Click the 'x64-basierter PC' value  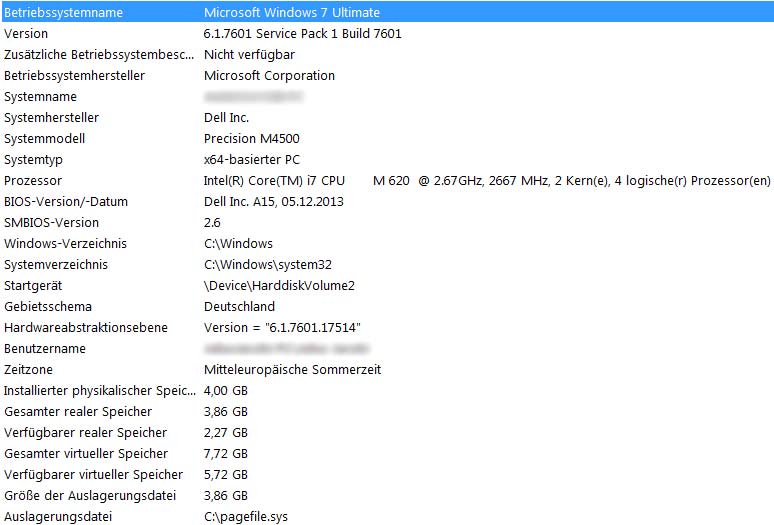(252, 160)
